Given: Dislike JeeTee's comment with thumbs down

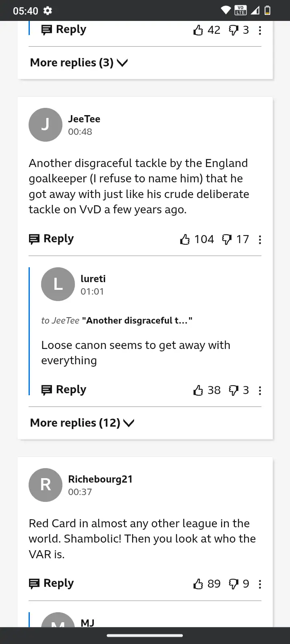Looking at the screenshot, I should (x=227, y=239).
